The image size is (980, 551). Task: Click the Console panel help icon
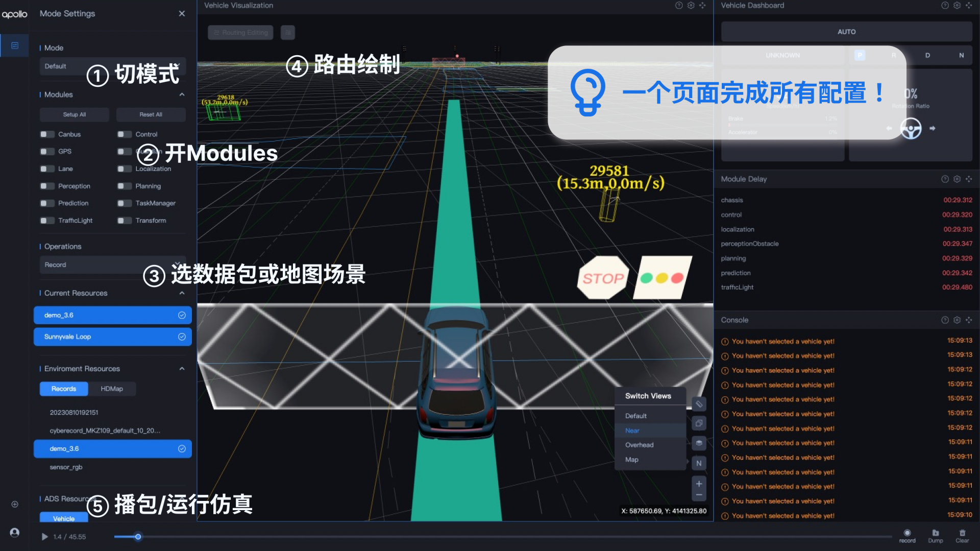tap(945, 320)
